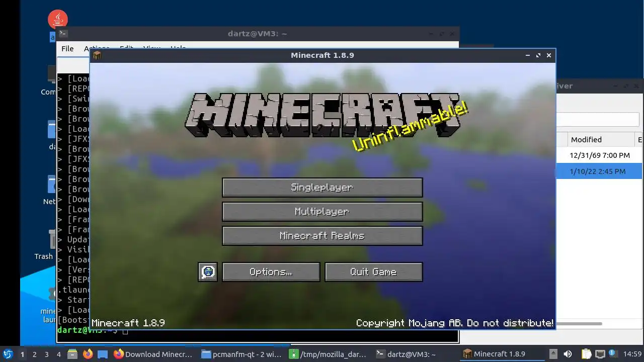Select the 1/10/22 2:45 PM row in file manager

pos(599,171)
